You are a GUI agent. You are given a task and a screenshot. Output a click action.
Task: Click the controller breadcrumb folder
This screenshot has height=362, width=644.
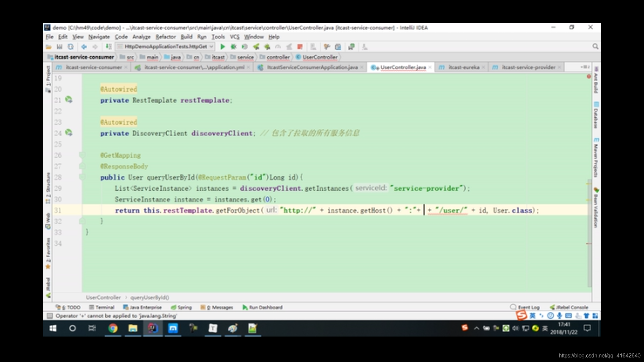[274, 57]
